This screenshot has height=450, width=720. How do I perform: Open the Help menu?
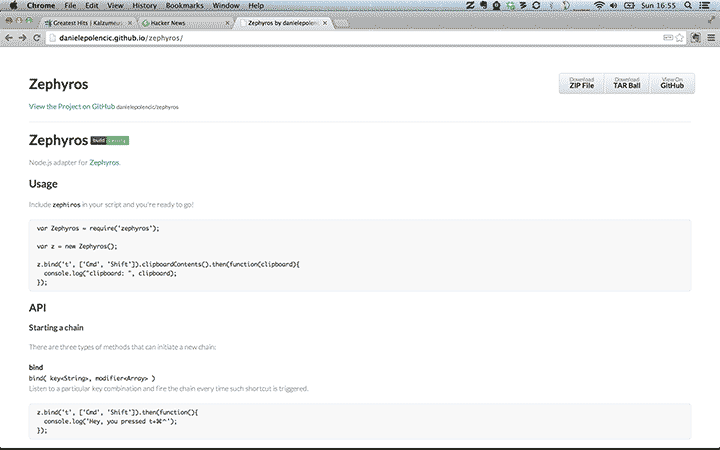pyautogui.click(x=256, y=6)
